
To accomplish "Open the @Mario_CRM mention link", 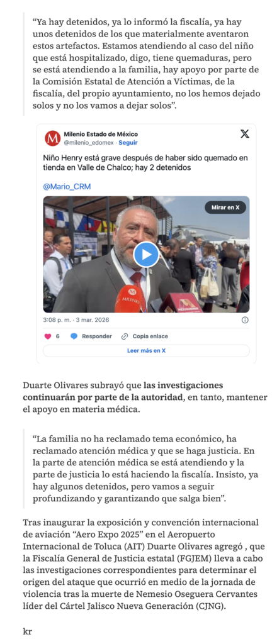I will 67,187.
